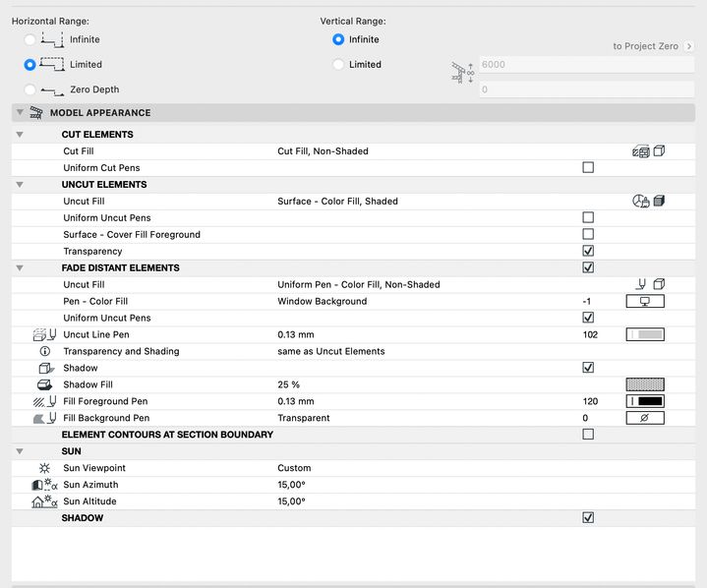Click the Fill Foreground Pen row icon

coord(44,401)
